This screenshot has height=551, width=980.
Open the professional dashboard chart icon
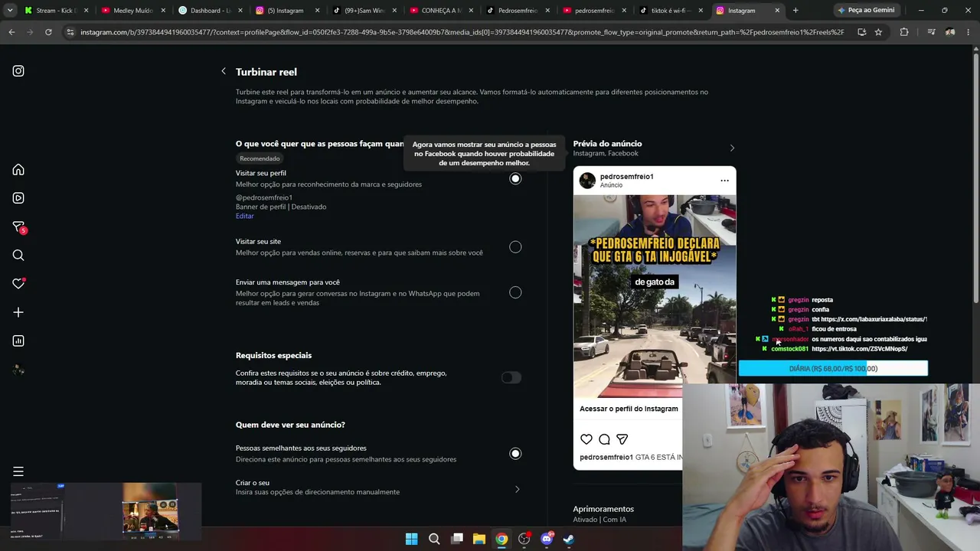pyautogui.click(x=18, y=341)
